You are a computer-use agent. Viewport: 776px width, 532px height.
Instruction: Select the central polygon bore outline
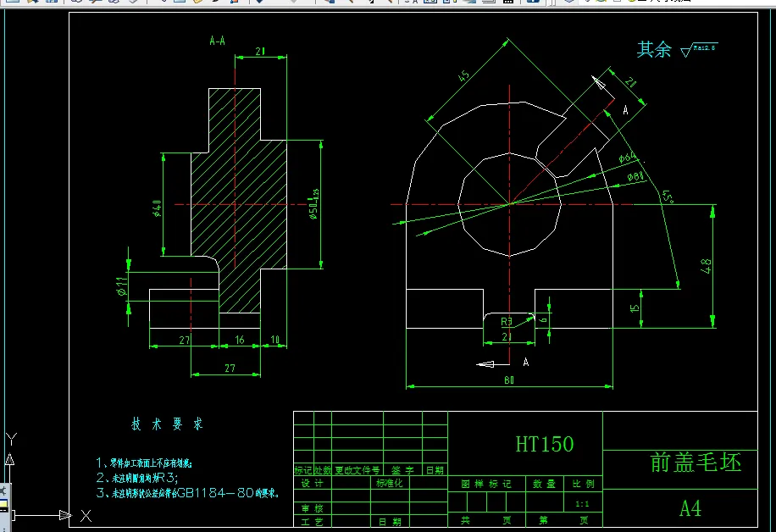(510, 204)
